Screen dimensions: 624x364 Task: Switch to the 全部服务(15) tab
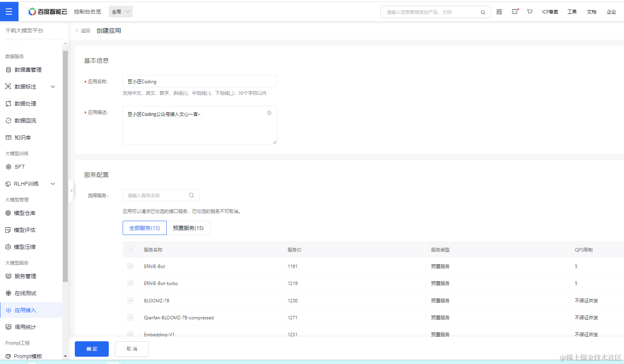(145, 228)
